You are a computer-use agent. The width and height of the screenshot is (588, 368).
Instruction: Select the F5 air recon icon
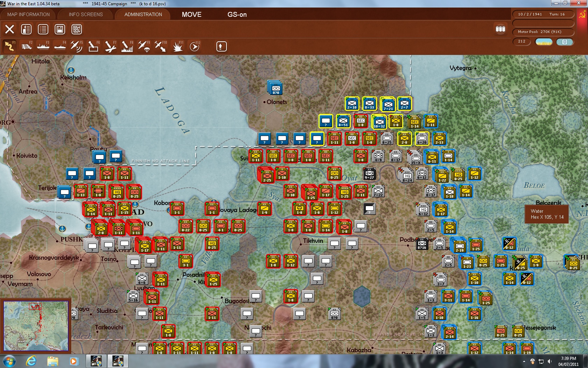(x=76, y=46)
